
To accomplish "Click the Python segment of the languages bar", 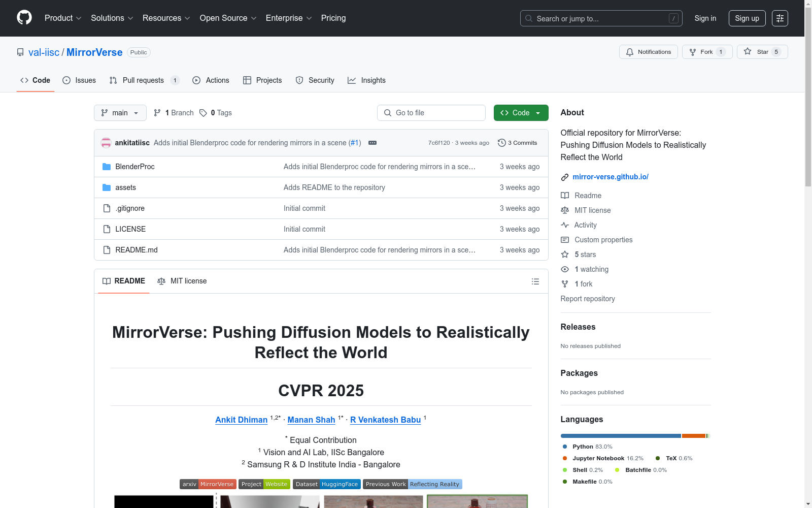I will pos(621,436).
